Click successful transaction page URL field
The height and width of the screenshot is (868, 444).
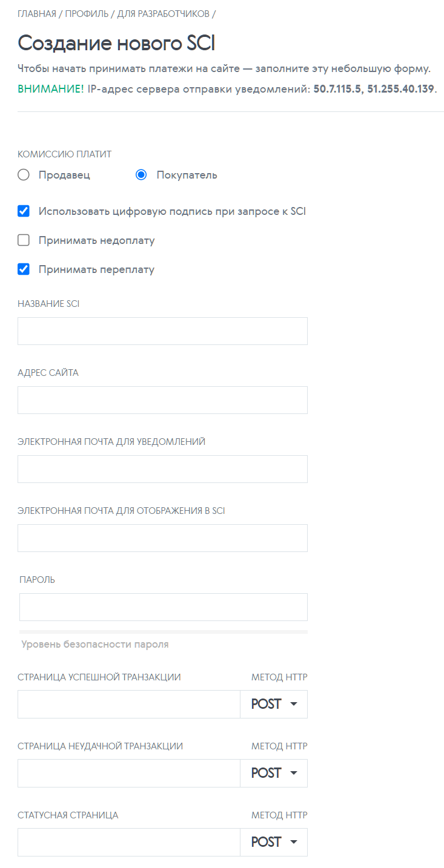point(128,704)
